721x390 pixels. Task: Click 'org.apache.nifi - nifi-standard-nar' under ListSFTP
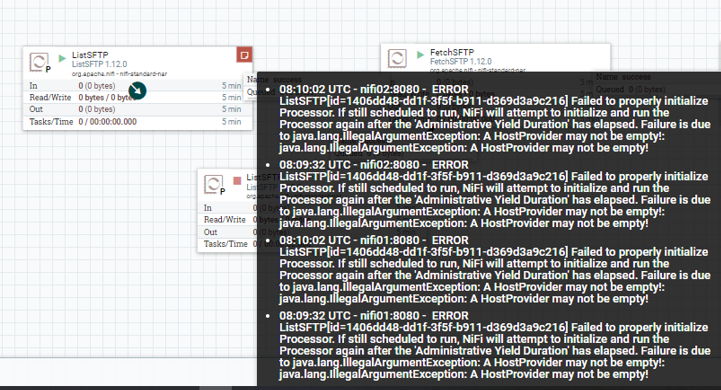(x=120, y=74)
